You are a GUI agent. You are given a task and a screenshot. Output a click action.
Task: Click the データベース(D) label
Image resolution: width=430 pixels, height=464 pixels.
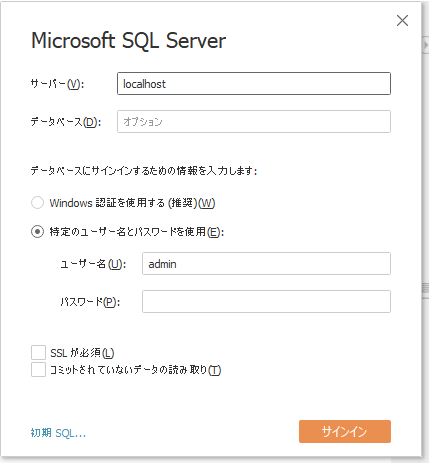(66, 122)
